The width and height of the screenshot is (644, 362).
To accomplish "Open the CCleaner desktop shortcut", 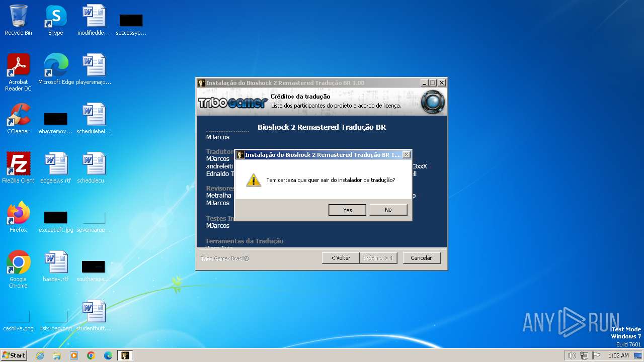I will (18, 119).
